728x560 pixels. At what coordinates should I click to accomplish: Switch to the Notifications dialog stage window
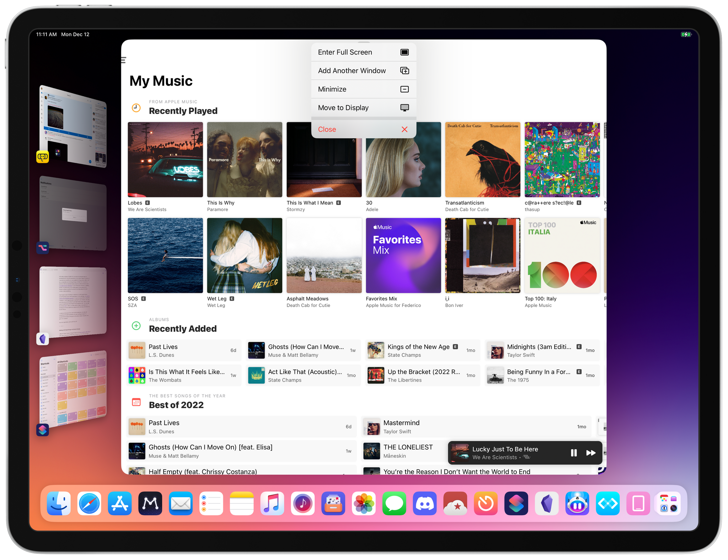(73, 213)
